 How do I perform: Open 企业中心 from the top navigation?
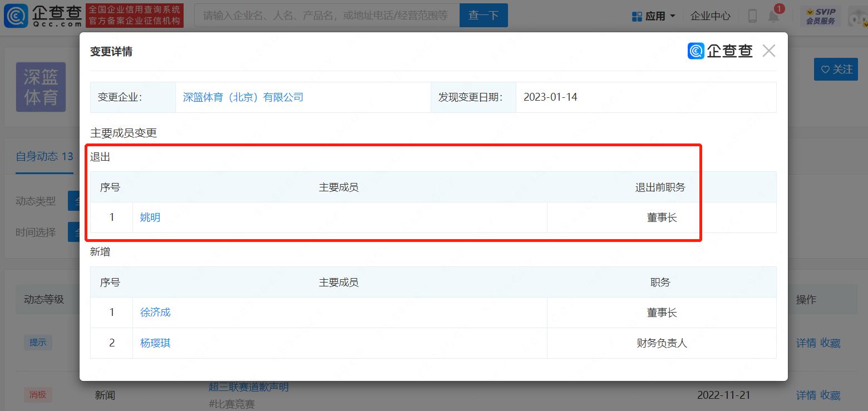click(710, 16)
